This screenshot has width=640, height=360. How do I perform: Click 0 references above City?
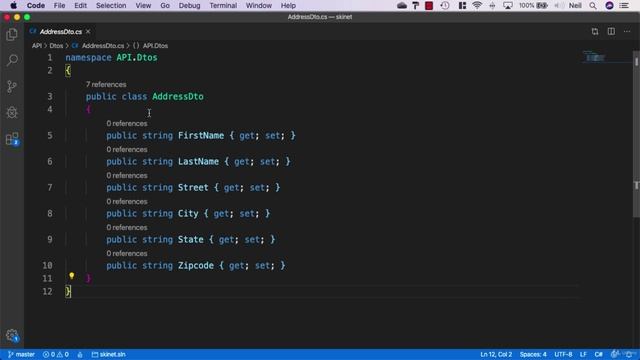pos(127,201)
